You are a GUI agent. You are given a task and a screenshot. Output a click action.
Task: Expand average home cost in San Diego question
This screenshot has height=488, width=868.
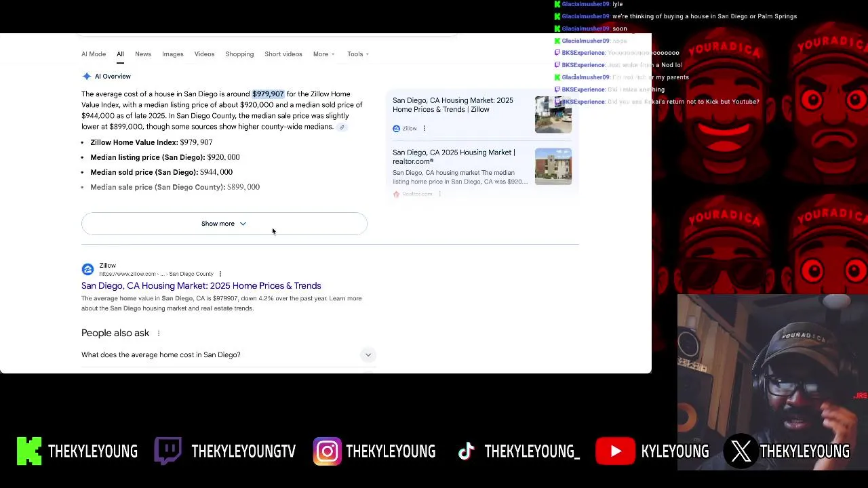[229, 354]
